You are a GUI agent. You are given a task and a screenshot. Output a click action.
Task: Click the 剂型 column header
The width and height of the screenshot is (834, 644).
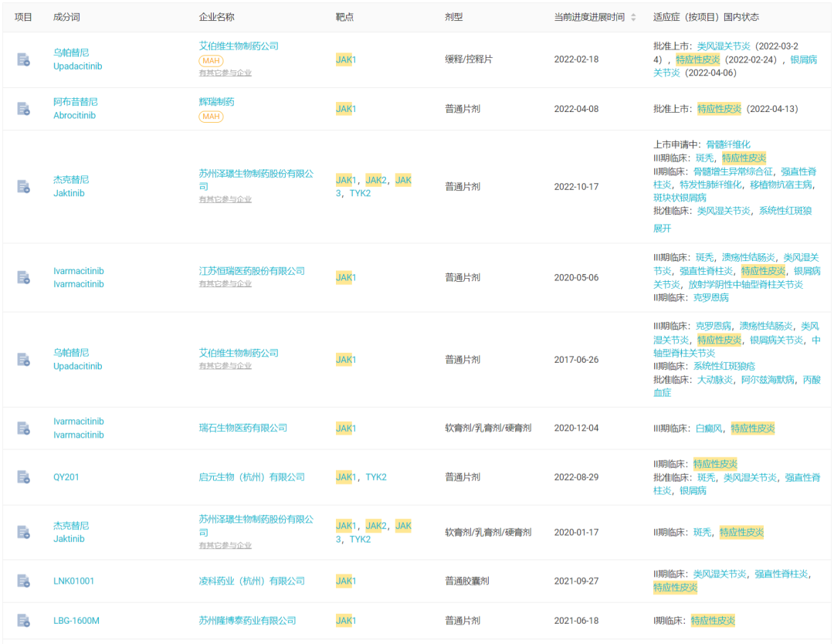click(x=454, y=17)
